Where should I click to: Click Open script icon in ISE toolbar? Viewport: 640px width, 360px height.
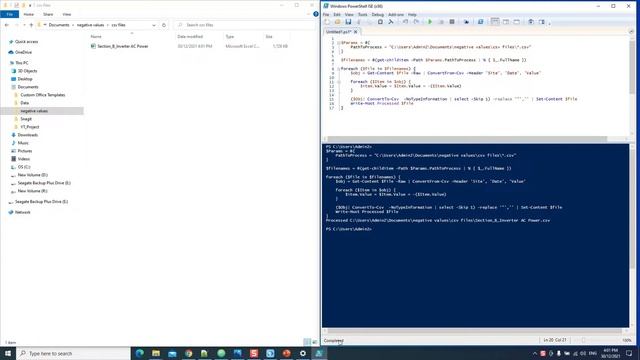(338, 22)
